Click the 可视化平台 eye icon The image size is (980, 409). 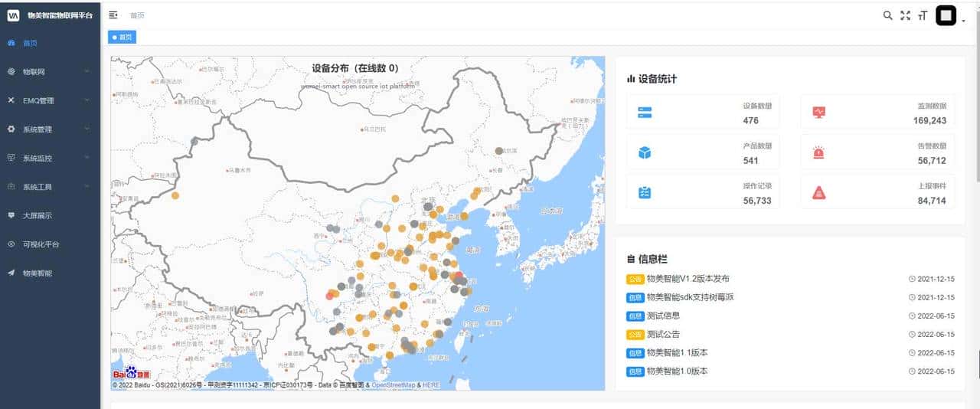[x=11, y=244]
